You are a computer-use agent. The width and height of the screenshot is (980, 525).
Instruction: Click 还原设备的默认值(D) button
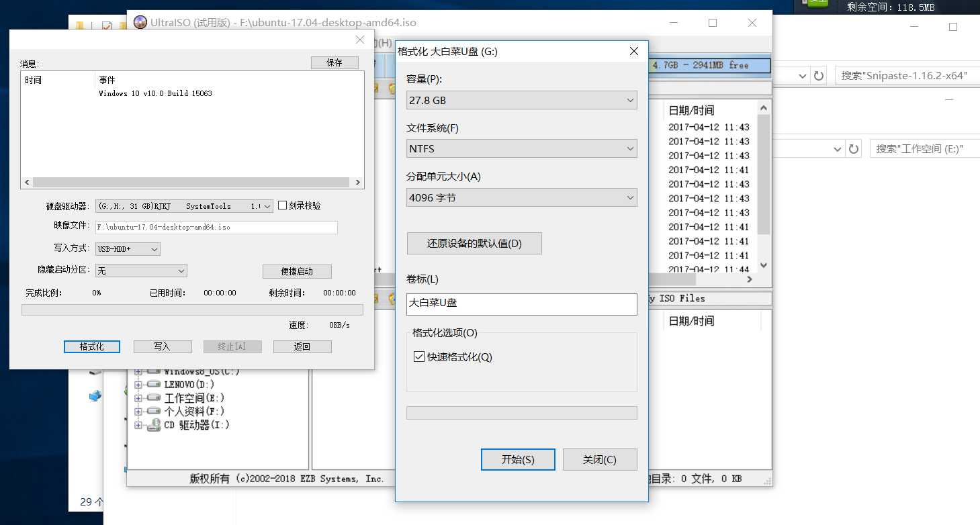[x=474, y=243]
